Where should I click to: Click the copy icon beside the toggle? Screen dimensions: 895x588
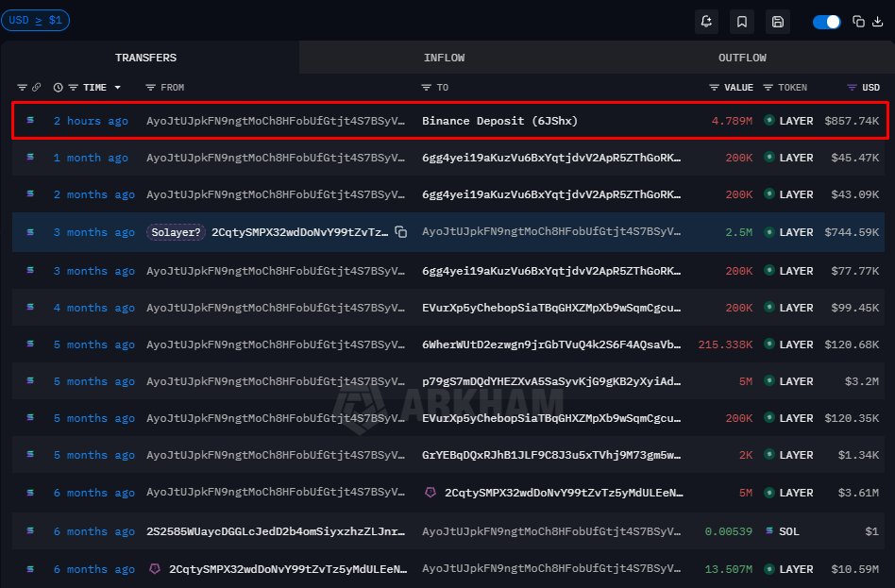click(x=858, y=22)
